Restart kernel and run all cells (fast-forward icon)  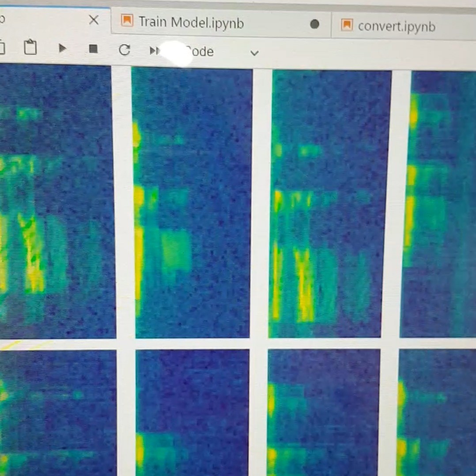(x=154, y=51)
